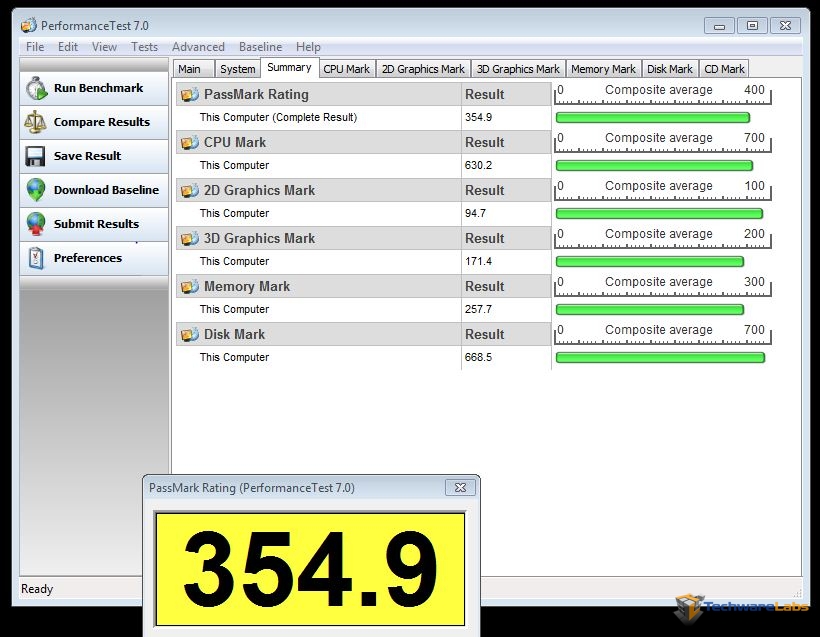Switch to the CPU Mark tab
Image resolution: width=820 pixels, height=637 pixels.
click(346, 69)
